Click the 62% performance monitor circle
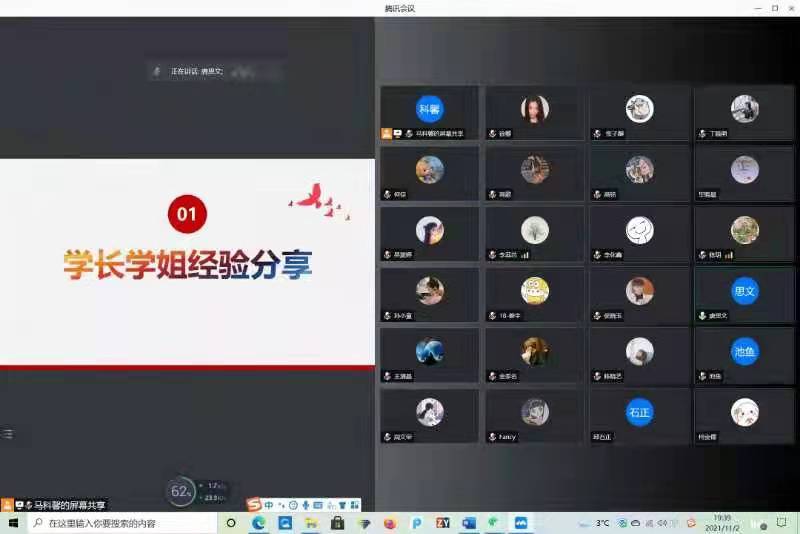The width and height of the screenshot is (800, 534). pos(181,491)
